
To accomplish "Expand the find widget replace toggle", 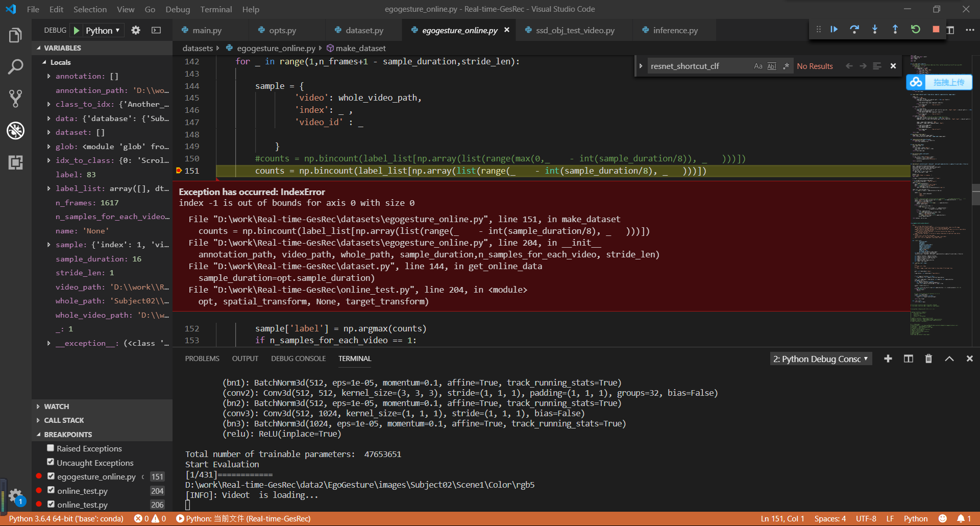I will pyautogui.click(x=641, y=66).
